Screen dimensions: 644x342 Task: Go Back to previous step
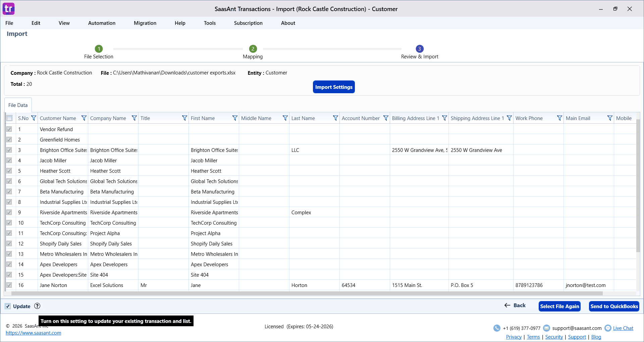[515, 305]
